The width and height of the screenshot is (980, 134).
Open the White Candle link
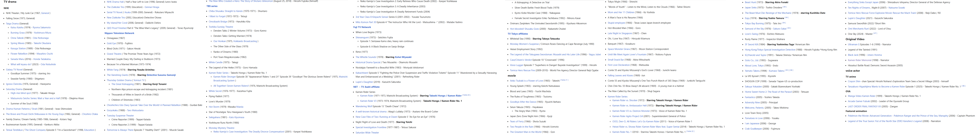click(216, 62)
